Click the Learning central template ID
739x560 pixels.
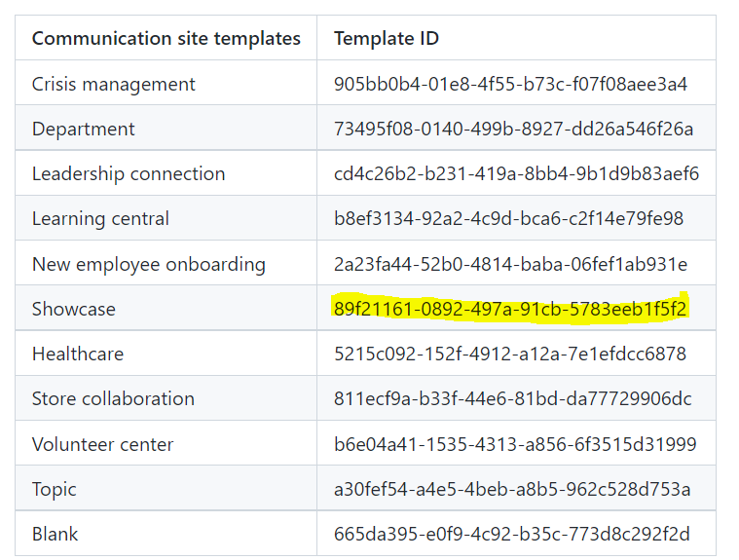pyautogui.click(x=508, y=219)
